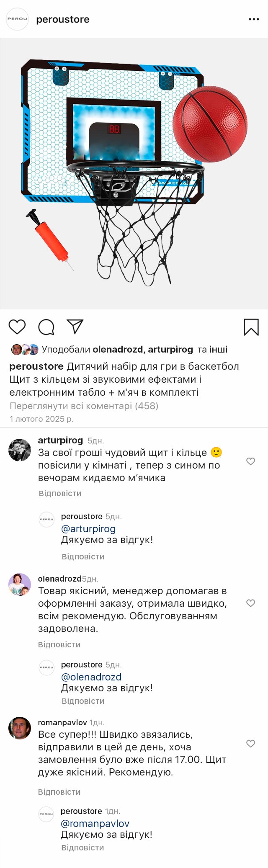Image resolution: width=268 pixels, height=868 pixels.
Task: Open the peroustore username in the header
Action: (63, 19)
